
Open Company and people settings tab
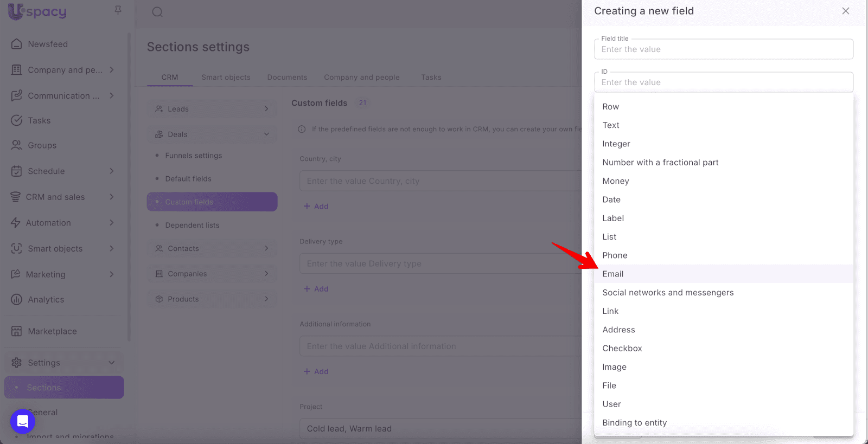[361, 77]
